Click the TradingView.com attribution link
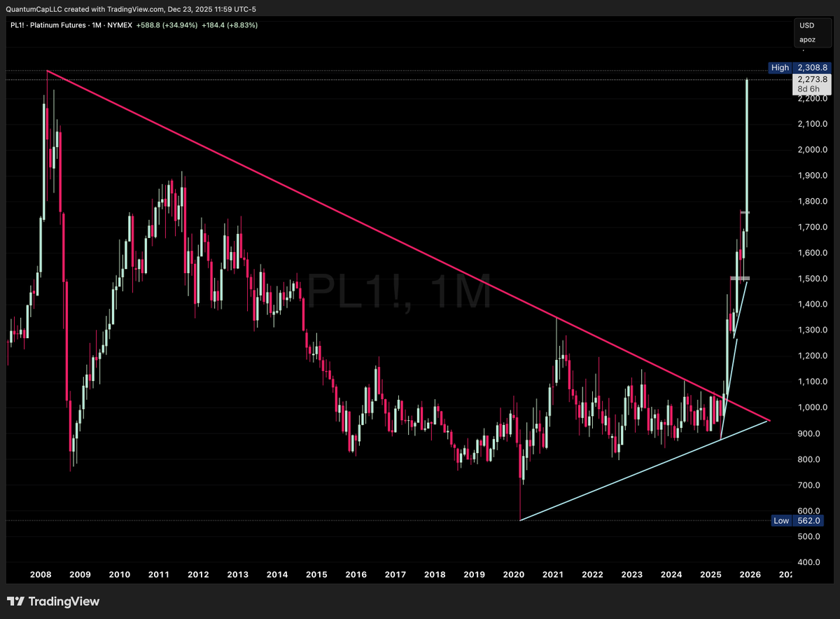The height and width of the screenshot is (619, 840). (x=134, y=9)
